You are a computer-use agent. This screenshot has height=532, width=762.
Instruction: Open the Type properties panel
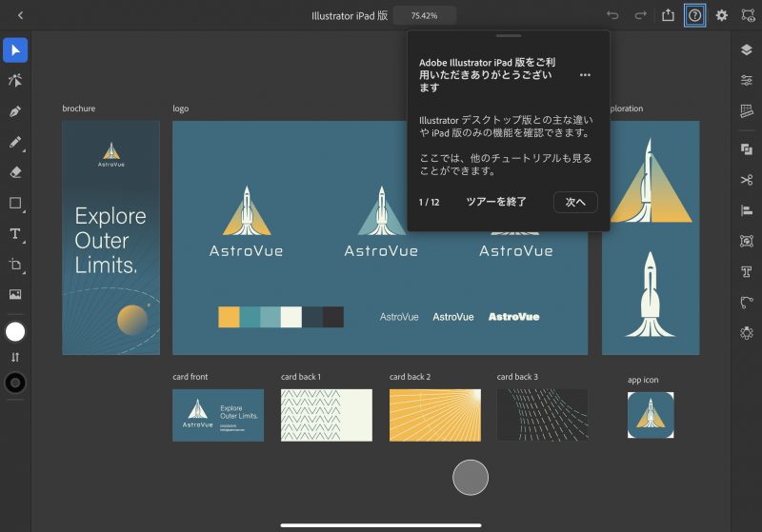(747, 271)
